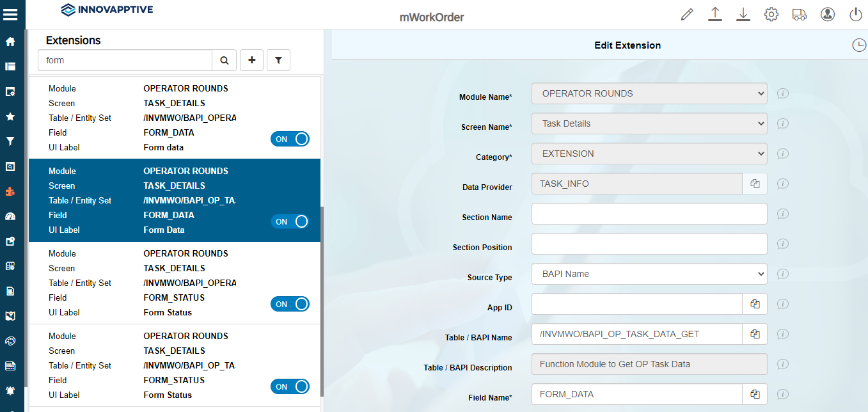The image size is (868, 412).
Task: Go to Home in the sidebar
Action: (10, 42)
